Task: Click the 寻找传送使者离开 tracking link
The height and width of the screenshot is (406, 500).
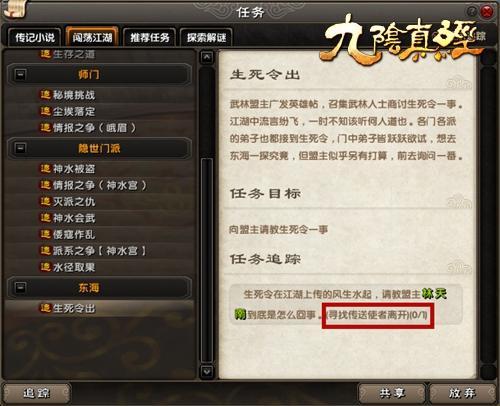Action: point(378,315)
